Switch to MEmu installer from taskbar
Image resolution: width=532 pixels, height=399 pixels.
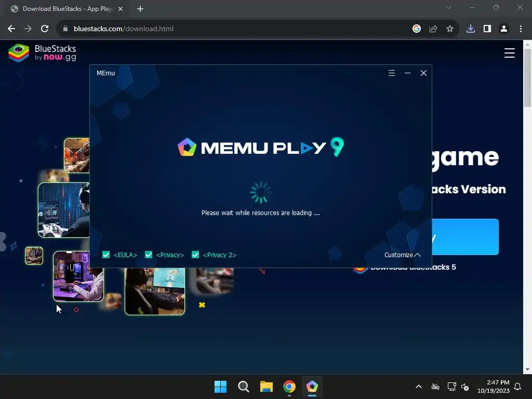[312, 387]
